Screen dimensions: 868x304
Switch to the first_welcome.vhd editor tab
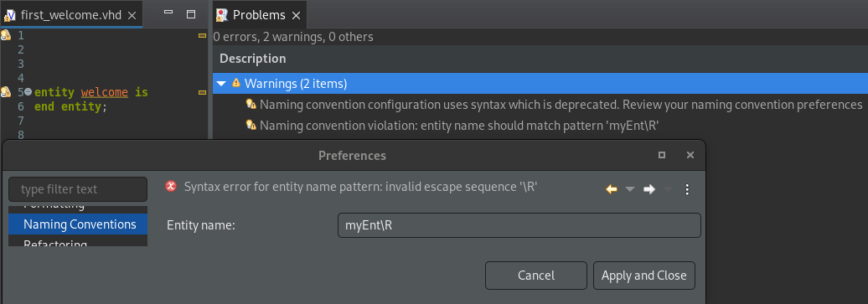pyautogui.click(x=71, y=15)
